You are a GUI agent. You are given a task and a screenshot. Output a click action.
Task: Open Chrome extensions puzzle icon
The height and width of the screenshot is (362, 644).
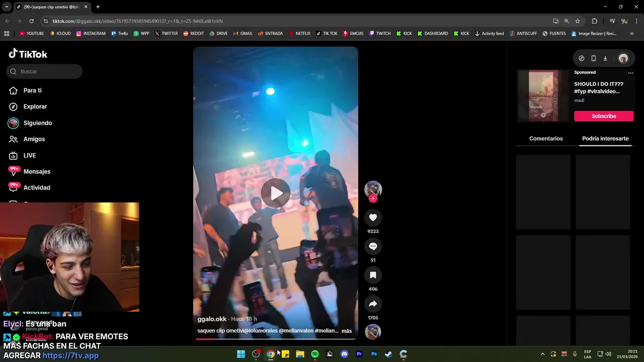(x=595, y=21)
